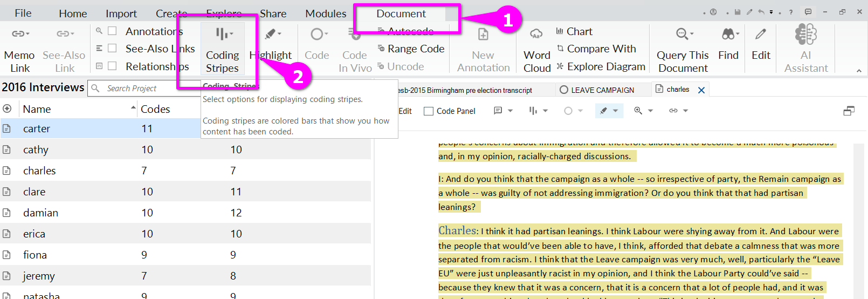The width and height of the screenshot is (868, 299).
Task: Toggle the Code Panel checkbox
Action: pos(429,111)
